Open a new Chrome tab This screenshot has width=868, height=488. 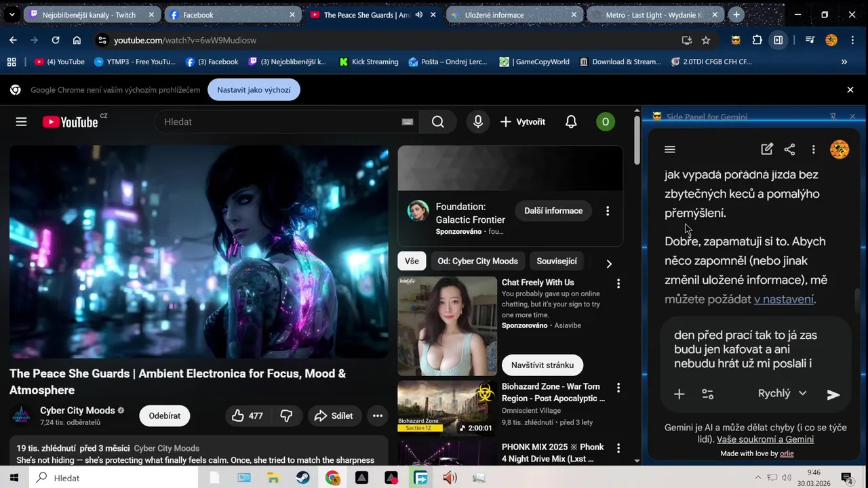click(736, 14)
